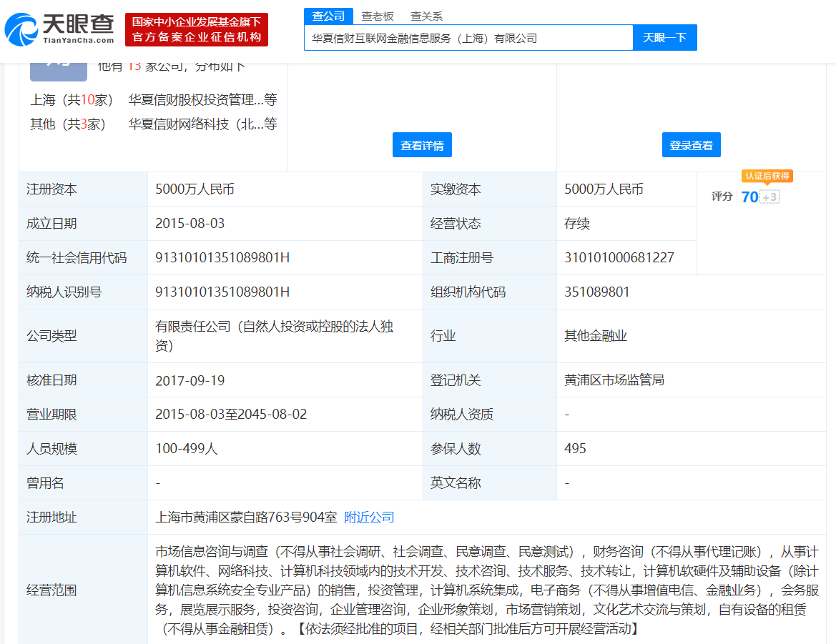Click 实缴资本 value 5000万人民币
Image resolution: width=836 pixels, height=644 pixels.
coord(604,189)
